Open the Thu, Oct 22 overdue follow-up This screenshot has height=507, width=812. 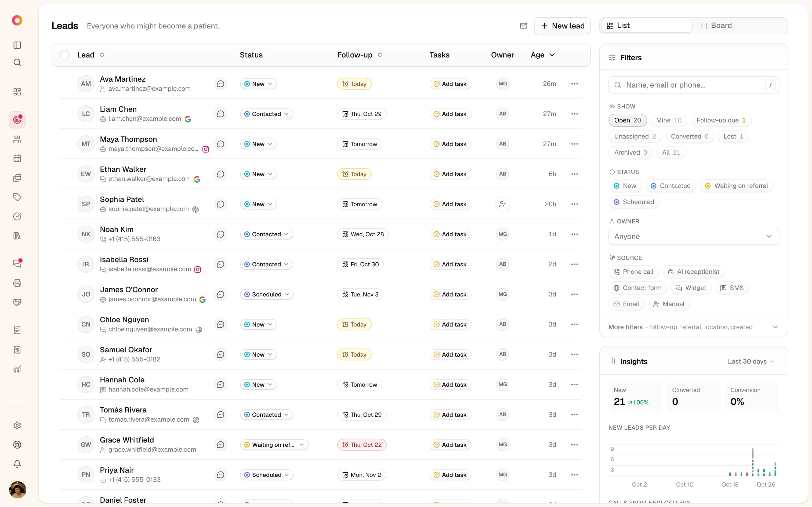pos(362,445)
